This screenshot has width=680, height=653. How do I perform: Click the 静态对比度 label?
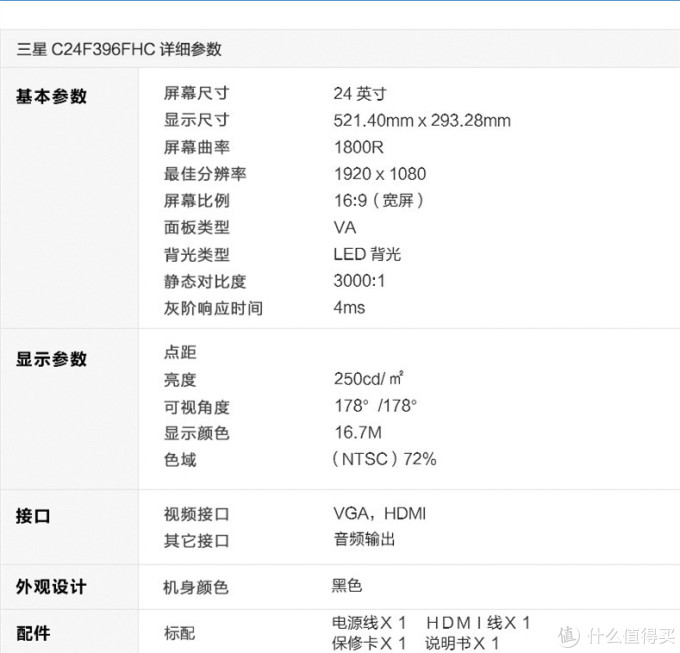tap(205, 281)
